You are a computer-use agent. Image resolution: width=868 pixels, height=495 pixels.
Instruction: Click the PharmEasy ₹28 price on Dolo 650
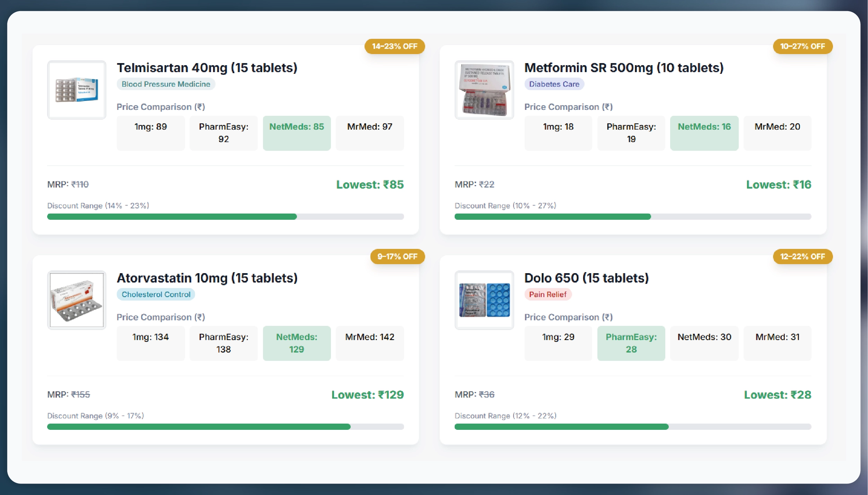click(x=631, y=343)
